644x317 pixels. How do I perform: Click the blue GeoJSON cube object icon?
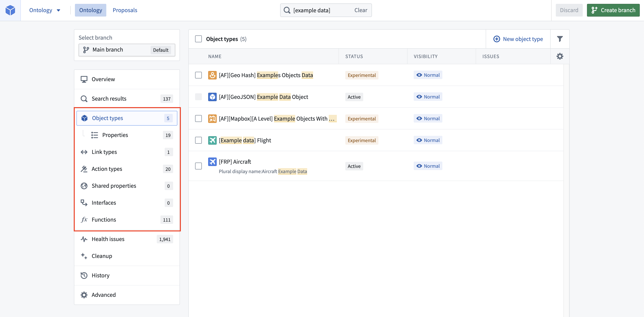coord(212,97)
